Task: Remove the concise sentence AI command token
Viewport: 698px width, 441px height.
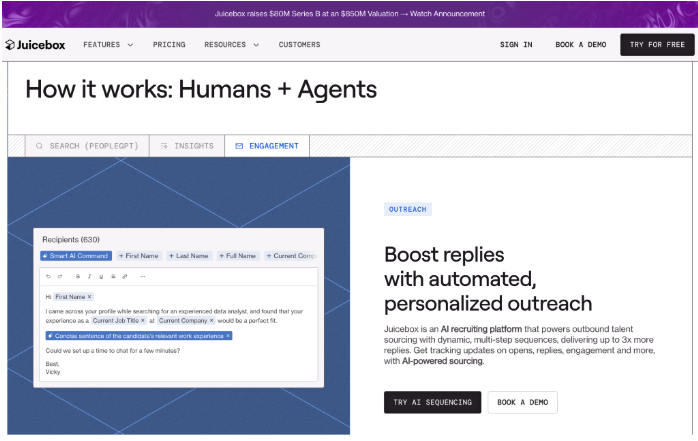Action: pyautogui.click(x=228, y=336)
